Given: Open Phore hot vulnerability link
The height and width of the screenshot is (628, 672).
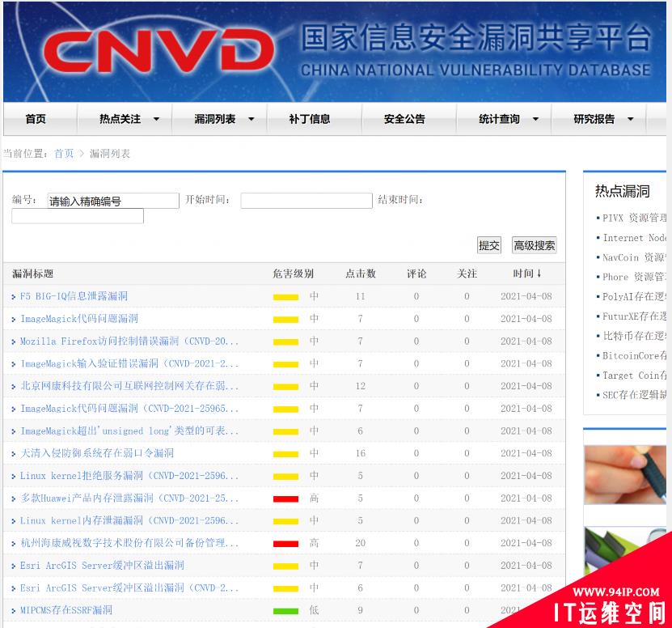Looking at the screenshot, I should pos(634,277).
